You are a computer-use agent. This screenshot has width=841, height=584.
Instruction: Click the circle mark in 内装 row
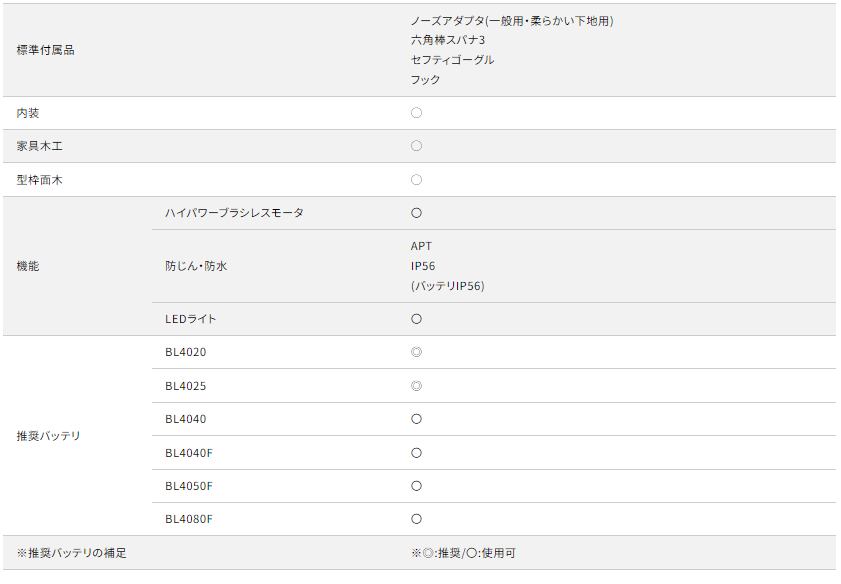coord(416,113)
